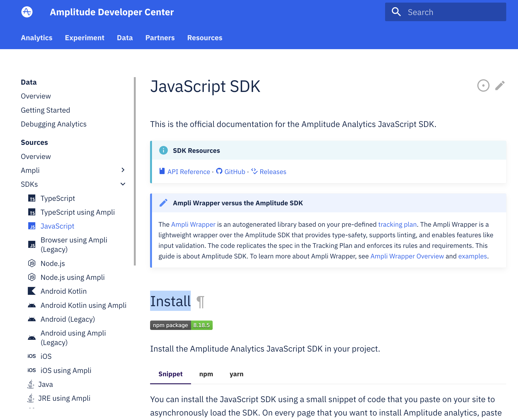Open the TypeScript SDK sidebar entry
The width and height of the screenshot is (518, 420).
(58, 198)
